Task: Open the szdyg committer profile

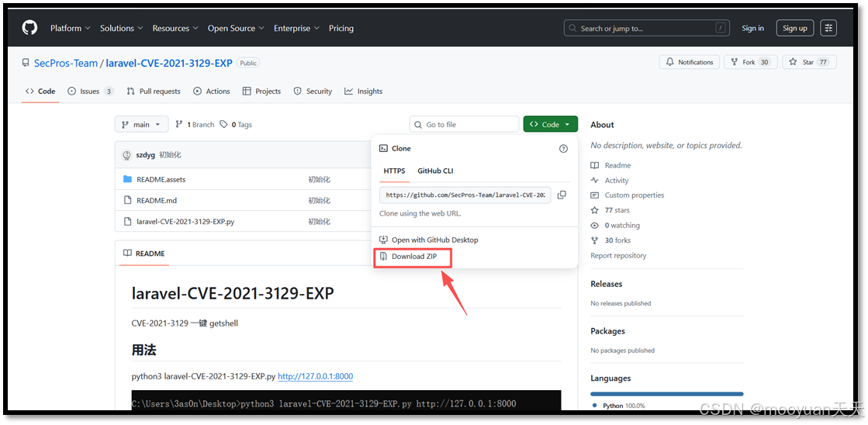Action: pyautogui.click(x=145, y=155)
